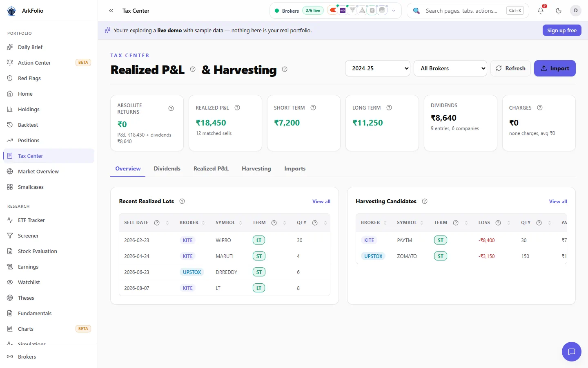Click -₹8,400 loss value for PAYTM
The image size is (588, 368).
487,240
